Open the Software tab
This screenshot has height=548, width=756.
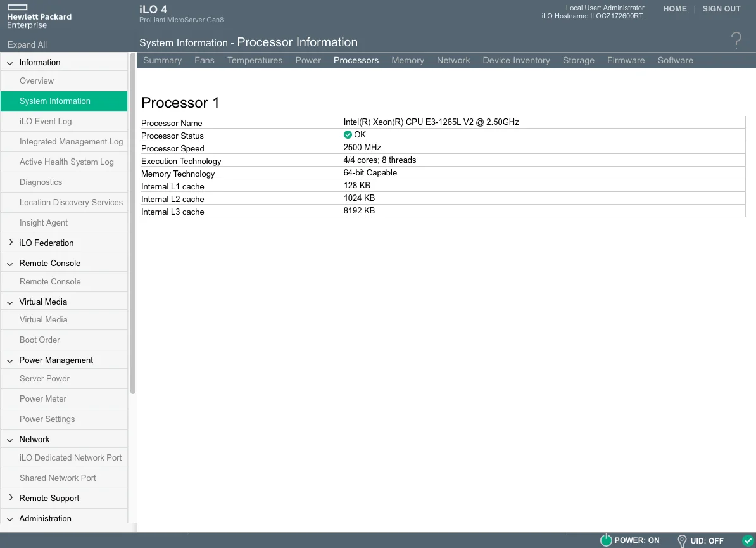[676, 60]
